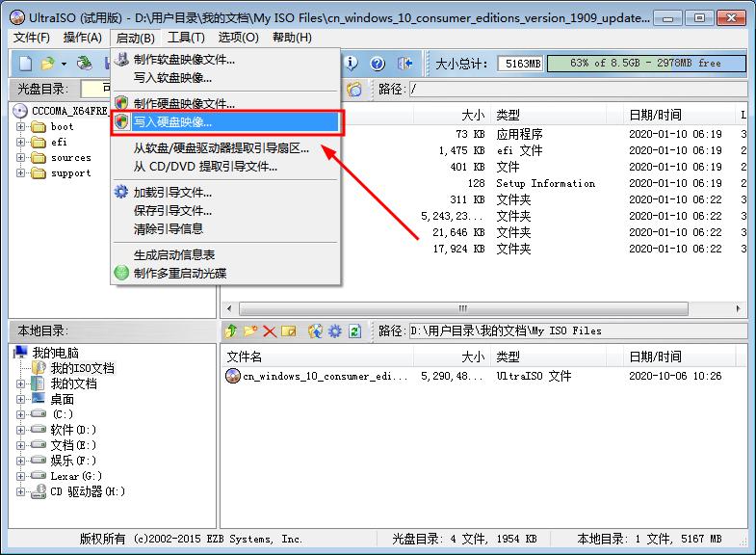Open the 操作(A) menu
The image size is (756, 555).
click(83, 38)
